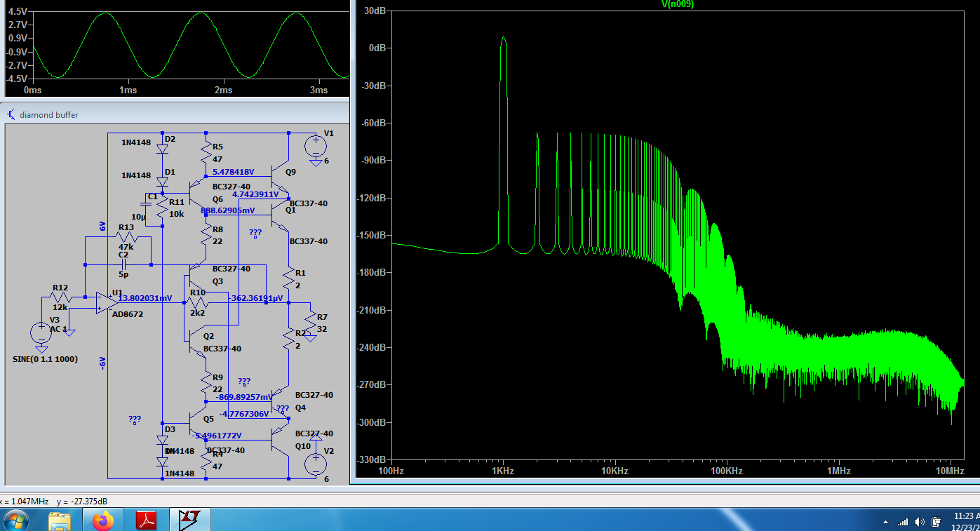Click the AD8672 op-amp model label

click(x=128, y=314)
